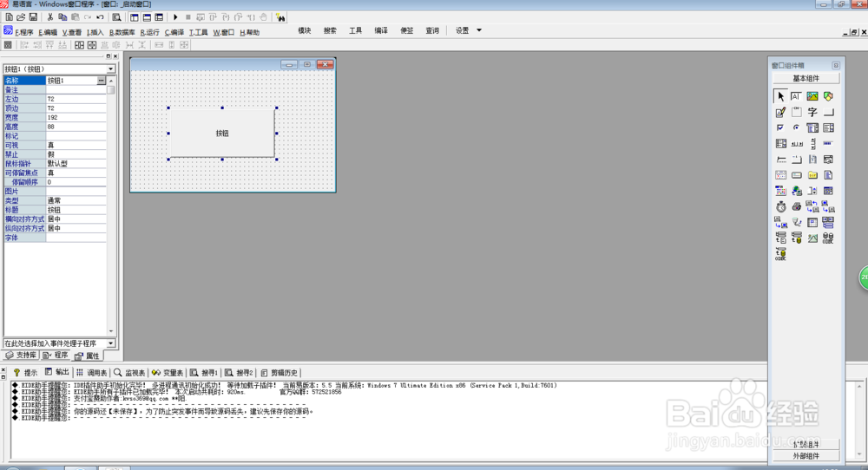Screen dimensions: 868x470
Task: Create a new file with the toolbar icon
Action: point(9,17)
